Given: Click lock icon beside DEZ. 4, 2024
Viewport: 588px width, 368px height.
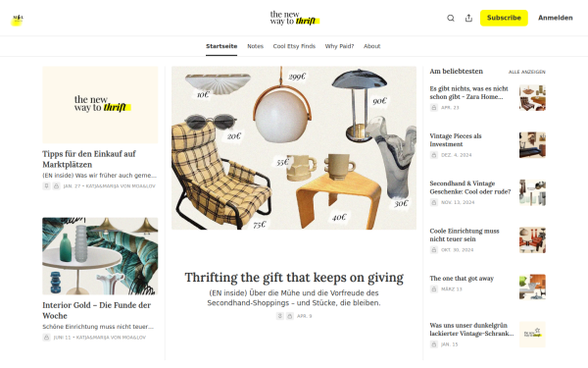Looking at the screenshot, I should (x=434, y=155).
